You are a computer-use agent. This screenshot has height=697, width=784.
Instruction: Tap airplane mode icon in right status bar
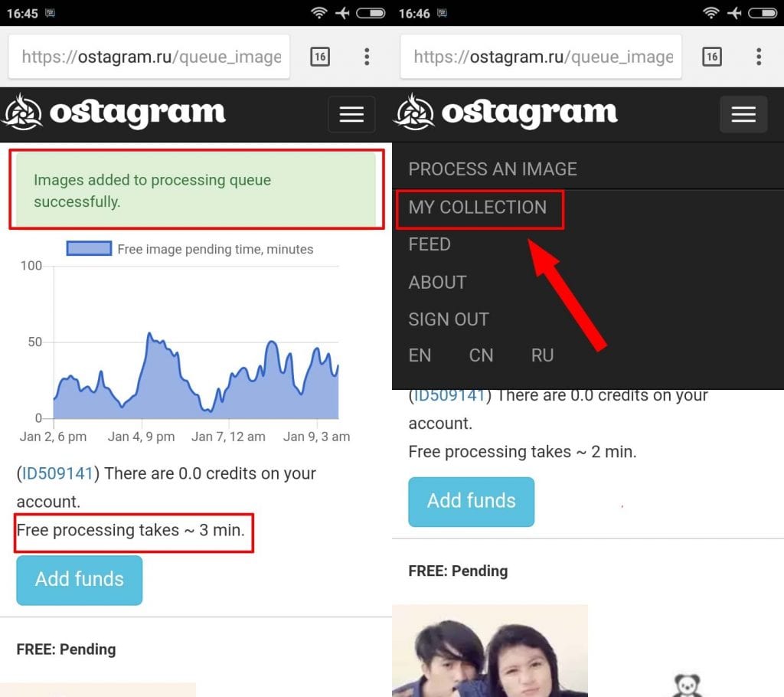pos(734,13)
